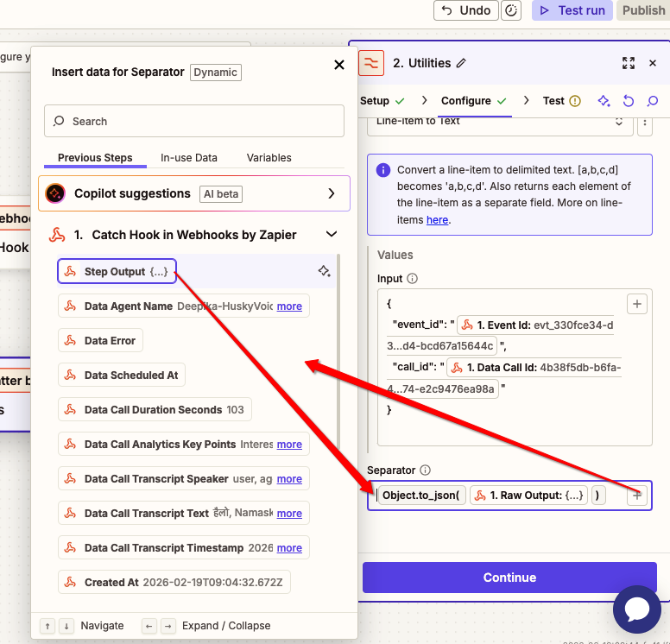Click sparkle icon beside Step Output
The width and height of the screenshot is (670, 644).
[x=325, y=272]
